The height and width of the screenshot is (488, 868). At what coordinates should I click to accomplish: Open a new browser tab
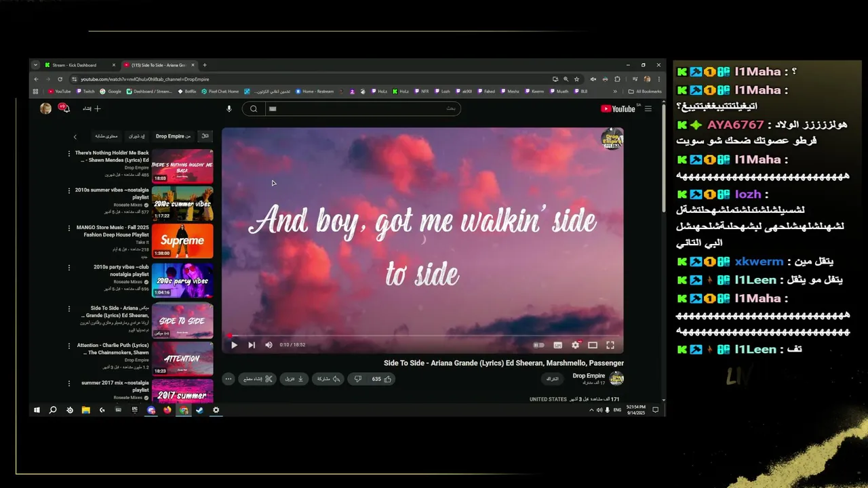(x=205, y=65)
